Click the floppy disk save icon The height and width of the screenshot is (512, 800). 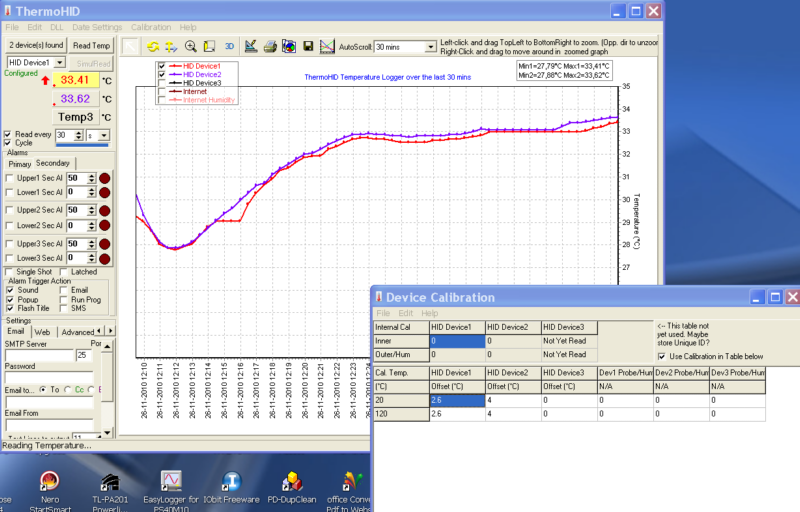308,46
